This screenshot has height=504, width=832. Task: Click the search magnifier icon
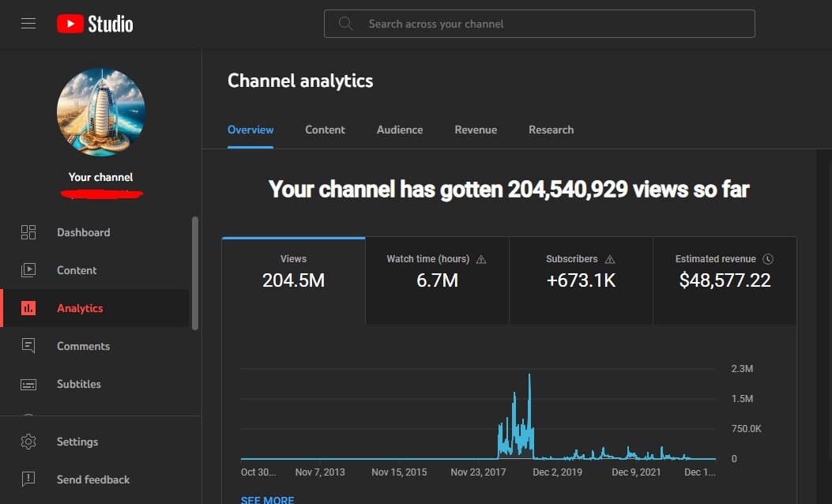tap(345, 24)
